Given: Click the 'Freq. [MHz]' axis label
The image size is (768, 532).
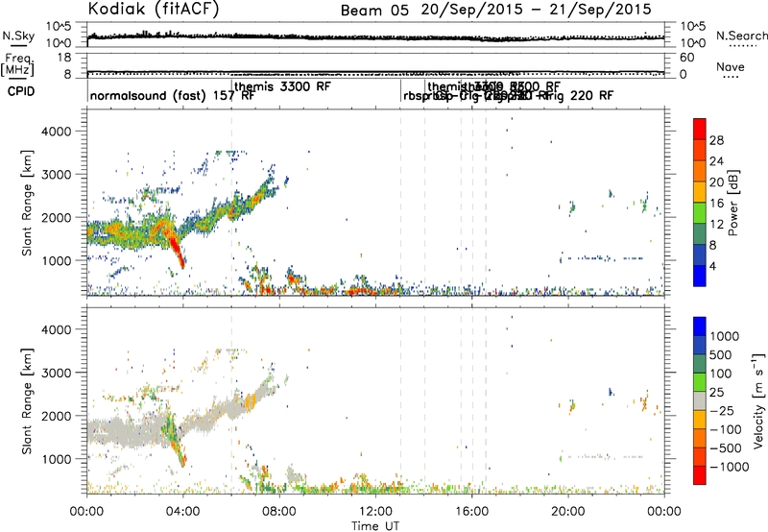Looking at the screenshot, I should pyautogui.click(x=17, y=65).
